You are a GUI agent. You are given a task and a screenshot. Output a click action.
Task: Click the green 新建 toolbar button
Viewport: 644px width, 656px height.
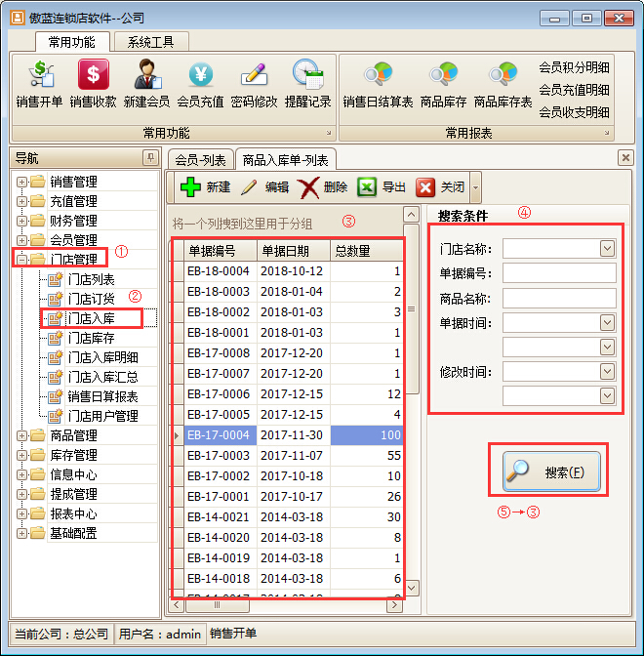click(x=206, y=187)
